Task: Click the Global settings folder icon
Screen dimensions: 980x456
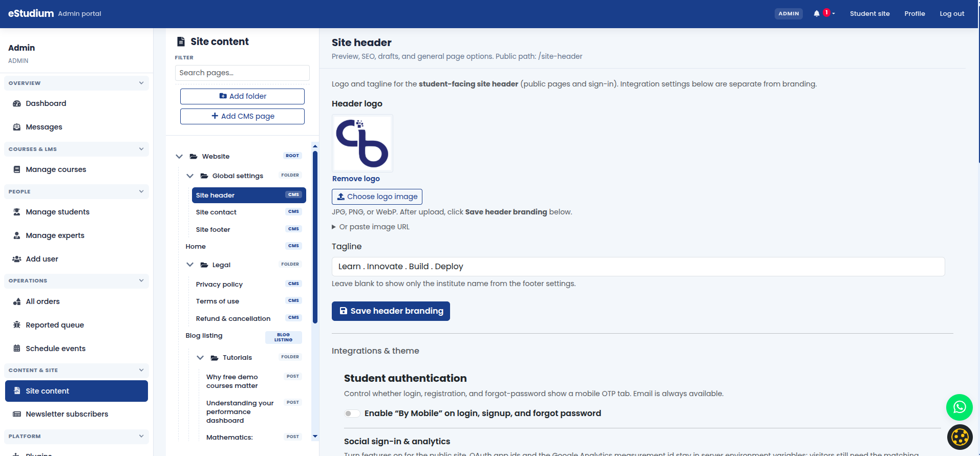Action: click(204, 176)
